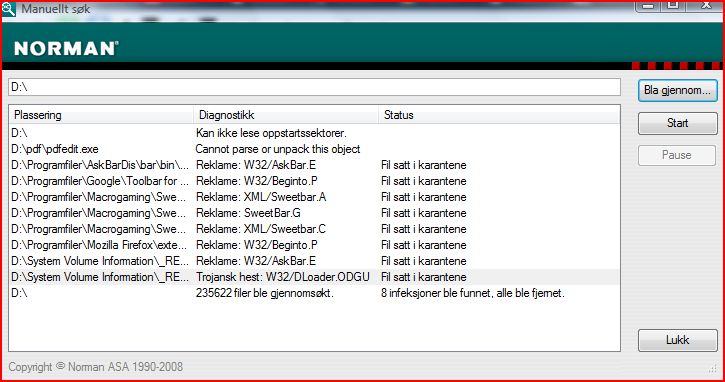Select the Mozilla Firefox\exte... row
Screen dimensions: 725x382
[314, 245]
